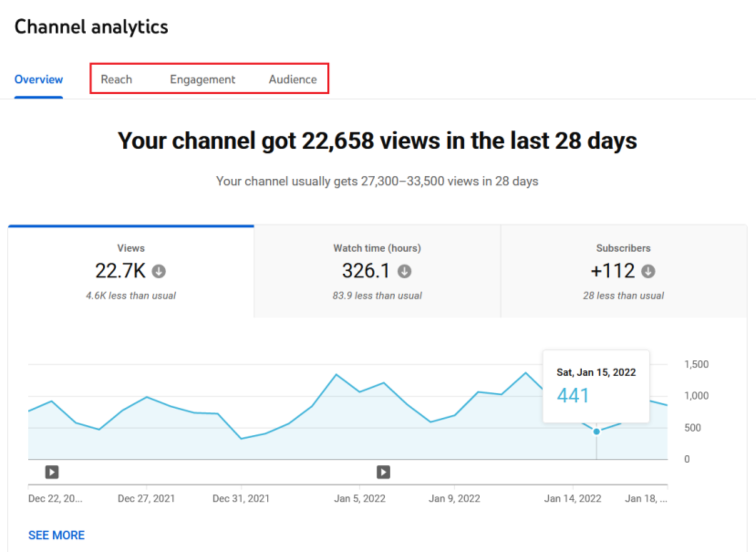Screen dimensions: 756x552
Task: Click the Channel analytics heading
Action: coord(91,26)
